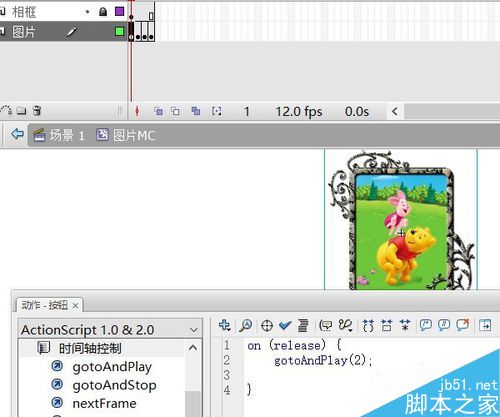Open debug options in Actions toolbar
Viewport: 500px width, 417px height.
[346, 325]
